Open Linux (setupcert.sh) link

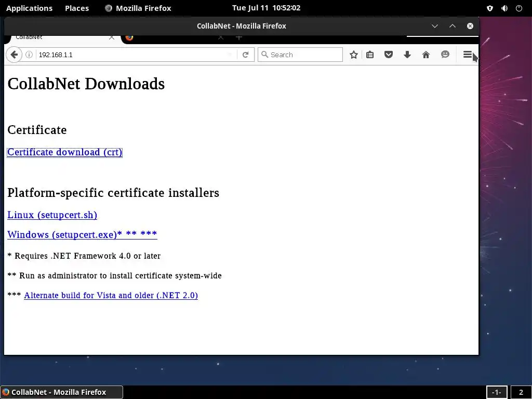(x=52, y=215)
